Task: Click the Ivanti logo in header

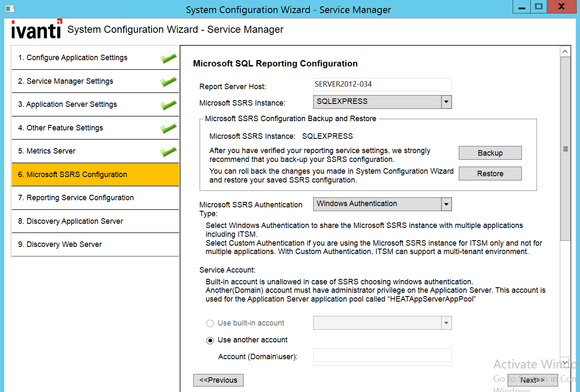Action: tap(37, 29)
